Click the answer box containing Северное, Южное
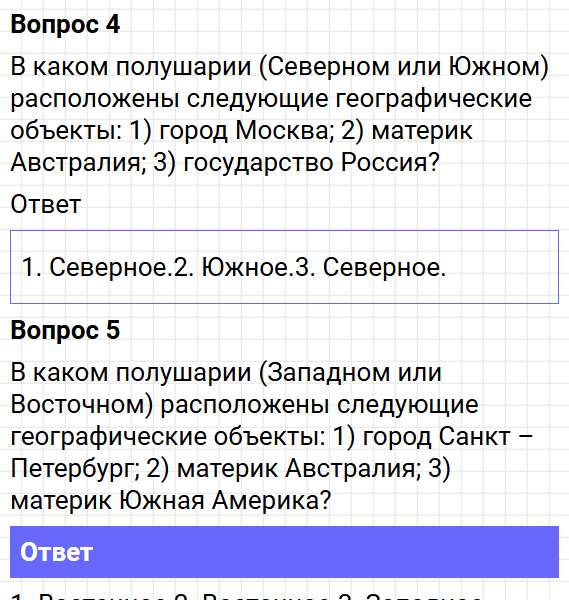 click(284, 267)
